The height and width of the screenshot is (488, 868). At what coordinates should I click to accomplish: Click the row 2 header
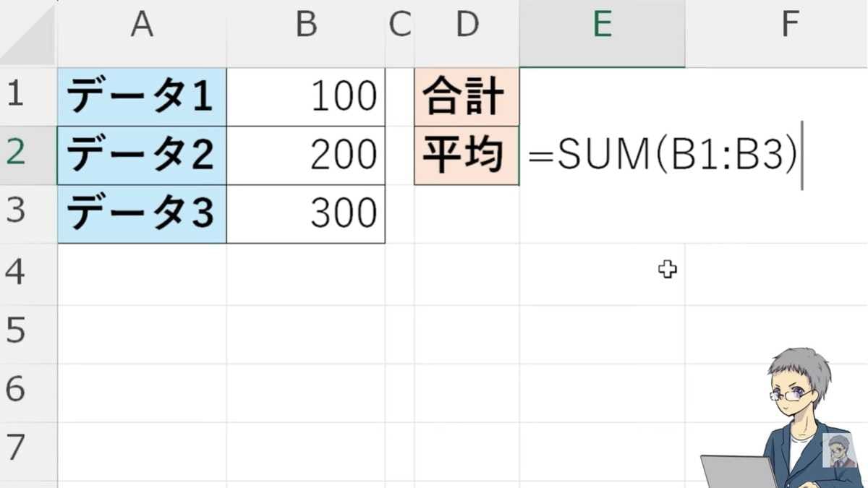pyautogui.click(x=16, y=154)
